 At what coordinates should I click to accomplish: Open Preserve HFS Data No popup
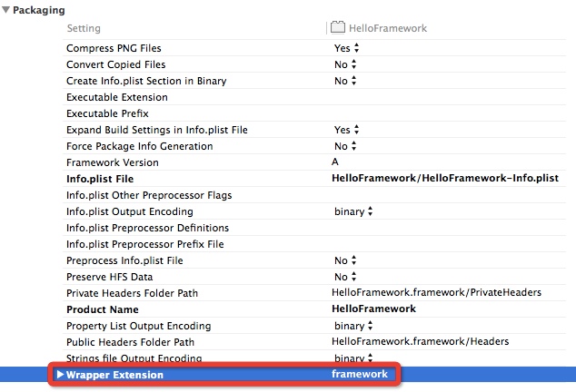coord(345,277)
